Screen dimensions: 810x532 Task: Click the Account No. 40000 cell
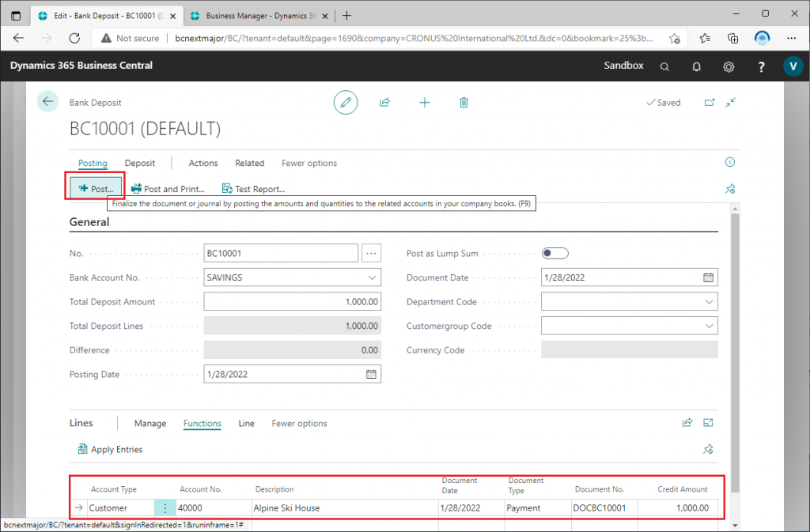[214, 507]
